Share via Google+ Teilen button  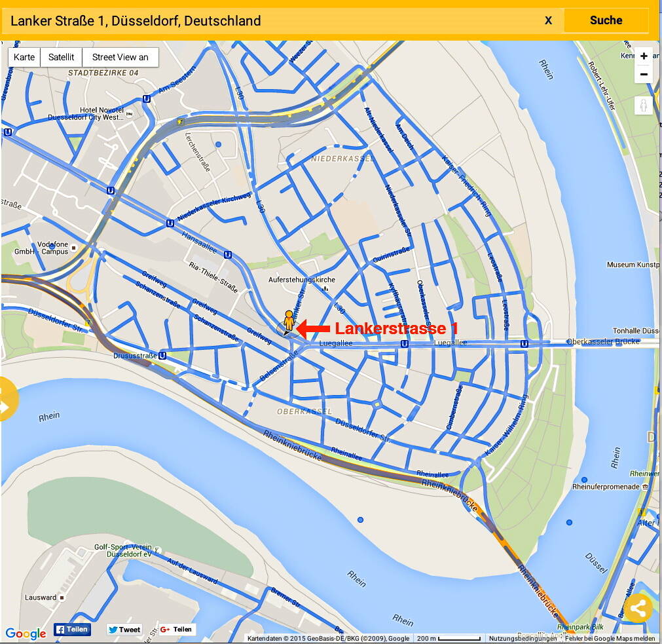point(177,630)
